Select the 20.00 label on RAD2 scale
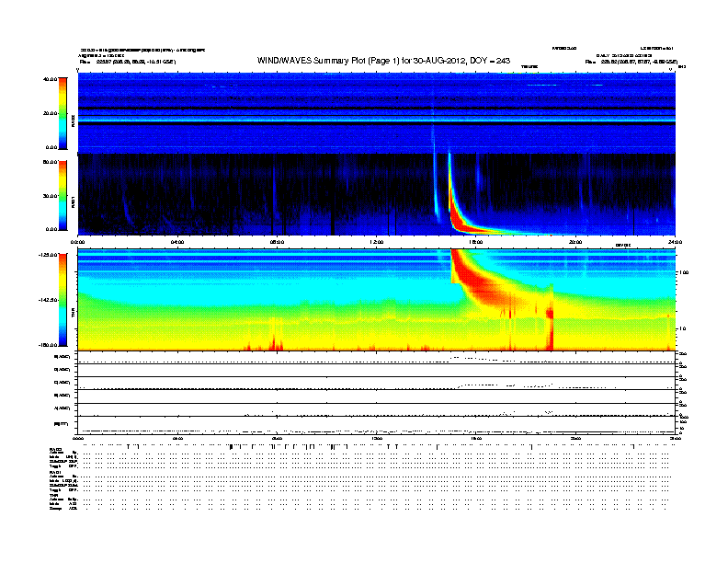Image resolution: width=728 pixels, height=563 pixels. pyautogui.click(x=51, y=113)
